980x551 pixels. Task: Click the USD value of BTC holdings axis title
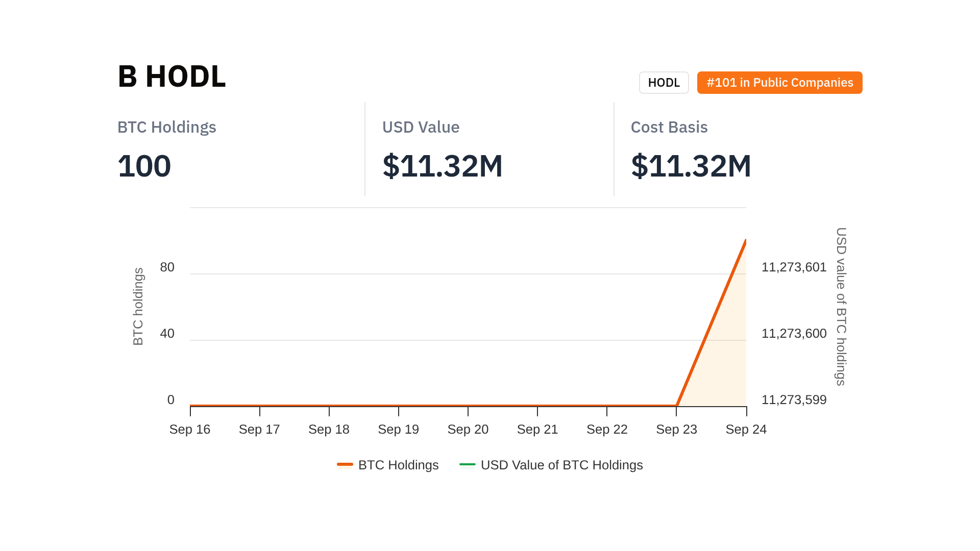pos(841,306)
